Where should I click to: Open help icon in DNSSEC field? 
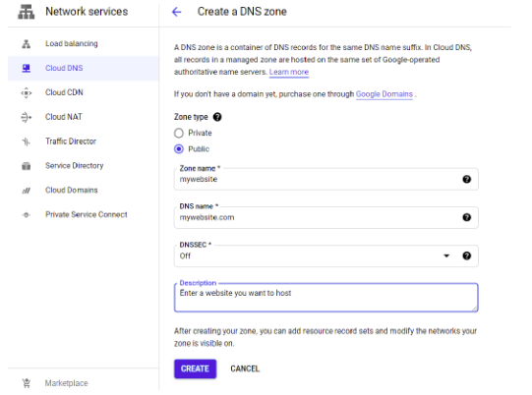(x=466, y=255)
